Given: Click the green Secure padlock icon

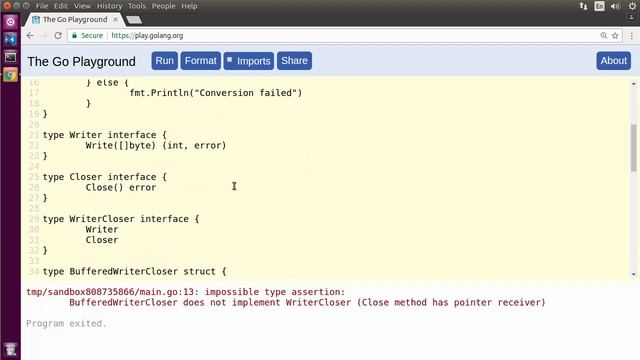Looking at the screenshot, I should point(74,36).
